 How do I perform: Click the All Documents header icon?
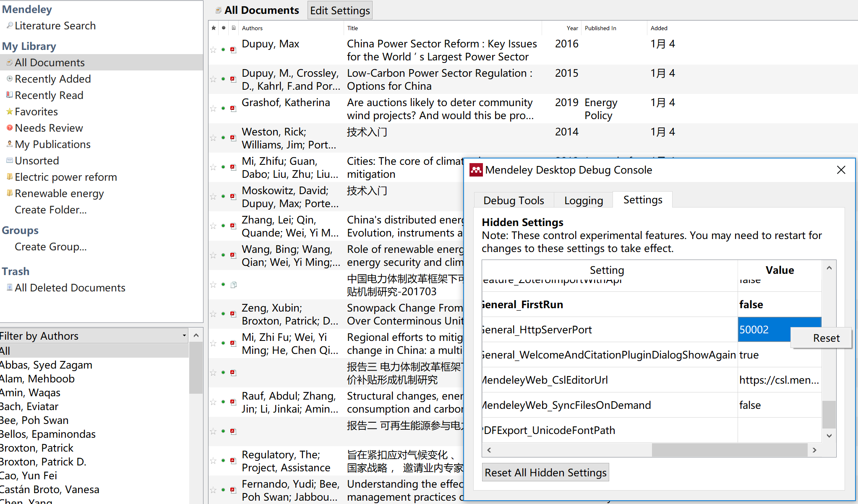tap(218, 10)
